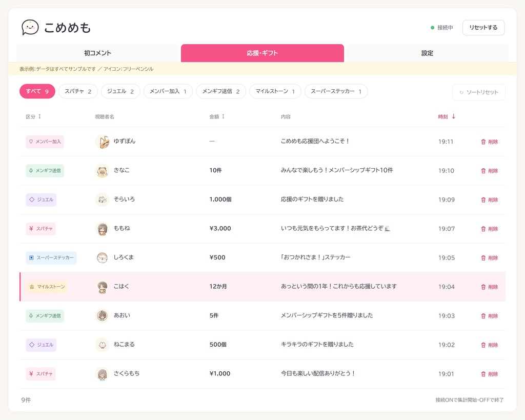Click きなこ's avatar icon
The image size is (525, 420).
[x=103, y=170]
